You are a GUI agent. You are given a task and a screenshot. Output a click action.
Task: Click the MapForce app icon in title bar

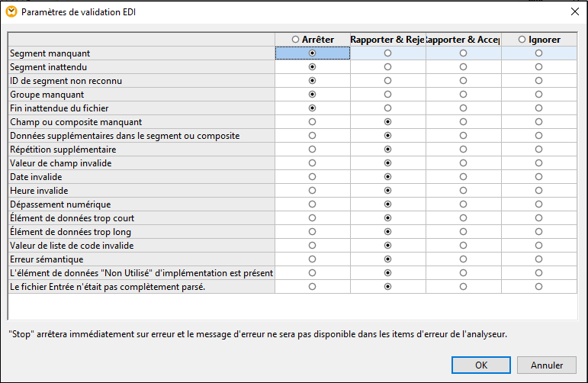click(11, 12)
